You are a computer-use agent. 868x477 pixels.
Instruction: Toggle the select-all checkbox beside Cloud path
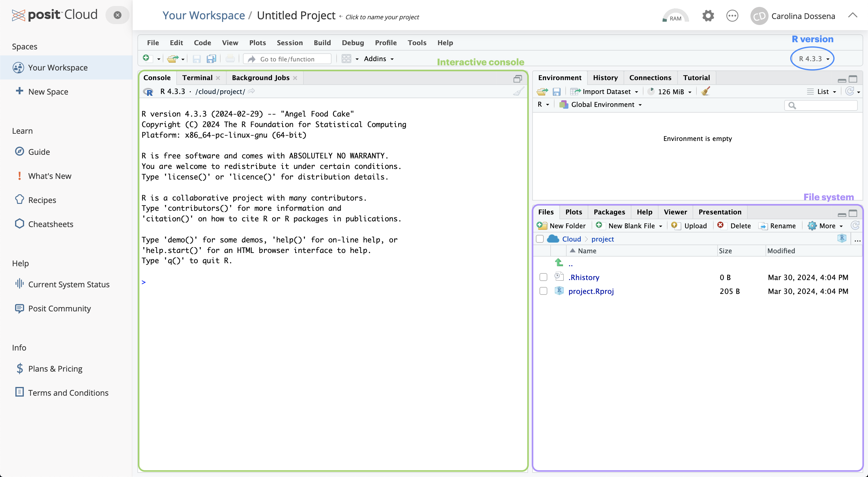[x=540, y=239]
